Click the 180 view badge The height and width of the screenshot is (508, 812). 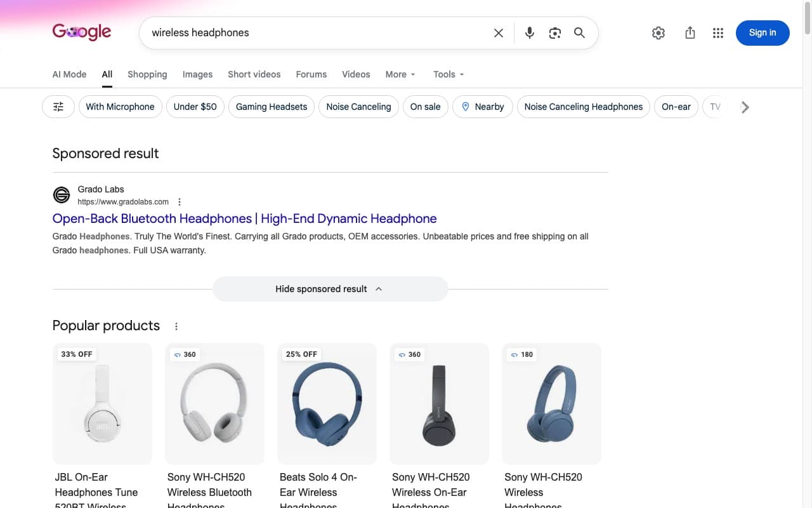pos(521,354)
